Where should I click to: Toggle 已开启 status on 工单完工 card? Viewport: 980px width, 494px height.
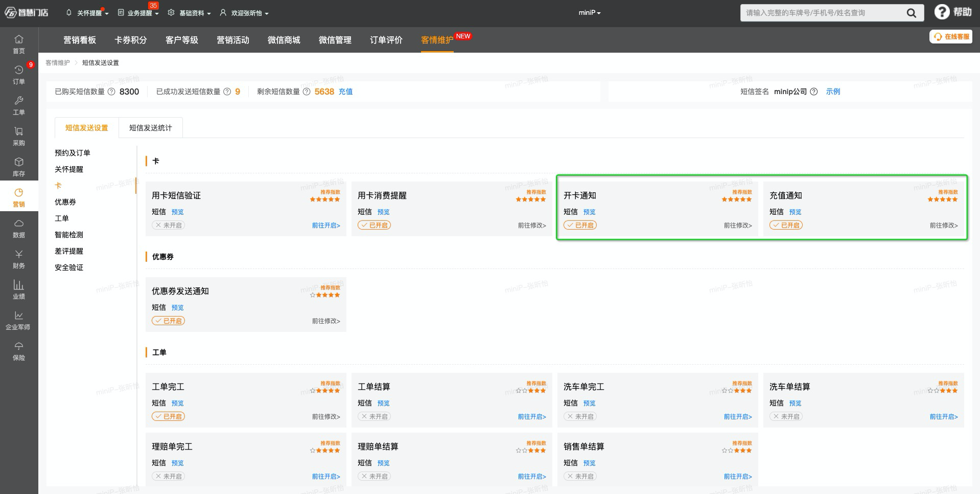[169, 416]
